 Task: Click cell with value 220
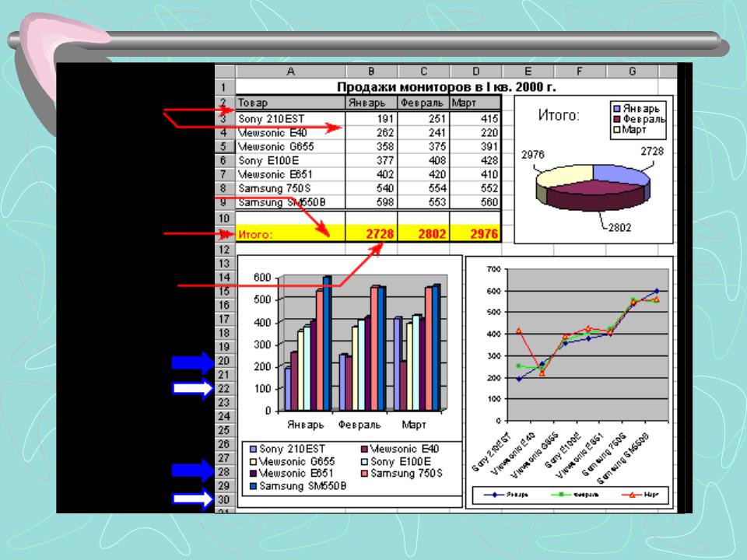pos(475,132)
